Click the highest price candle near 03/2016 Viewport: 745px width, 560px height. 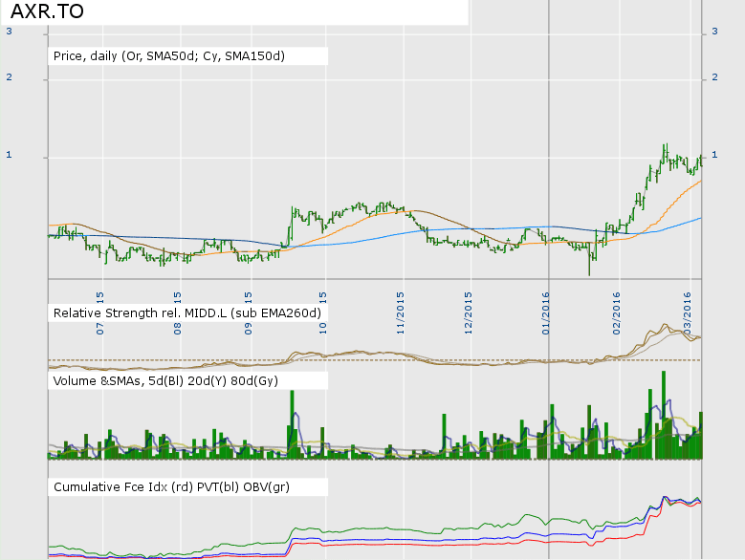[x=664, y=151]
